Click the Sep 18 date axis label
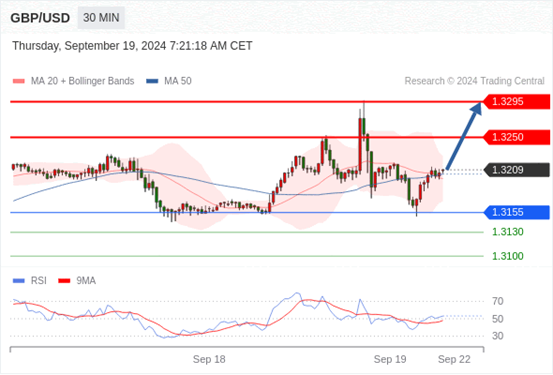 click(209, 359)
